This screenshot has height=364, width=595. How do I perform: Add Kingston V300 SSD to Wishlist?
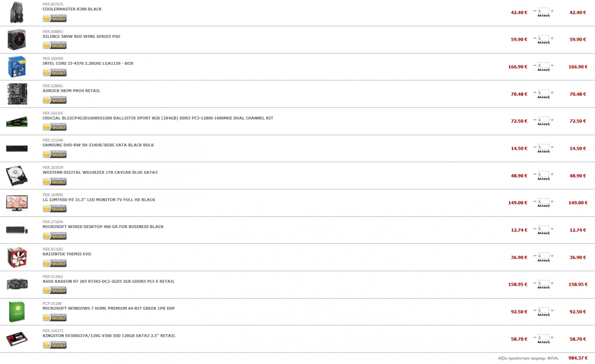pos(55,345)
